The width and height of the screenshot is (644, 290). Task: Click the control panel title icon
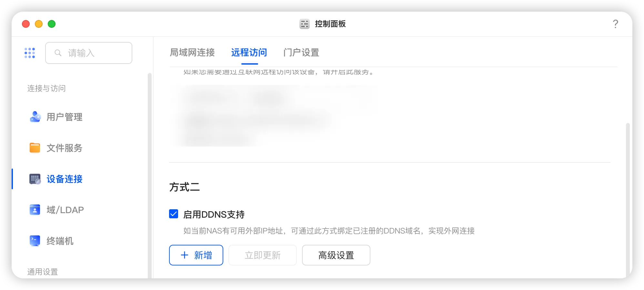(304, 24)
